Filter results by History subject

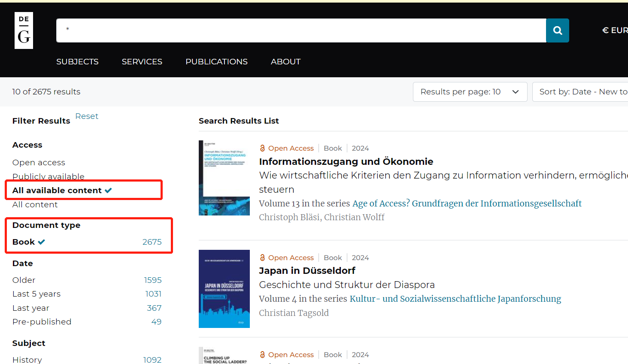[x=27, y=360]
